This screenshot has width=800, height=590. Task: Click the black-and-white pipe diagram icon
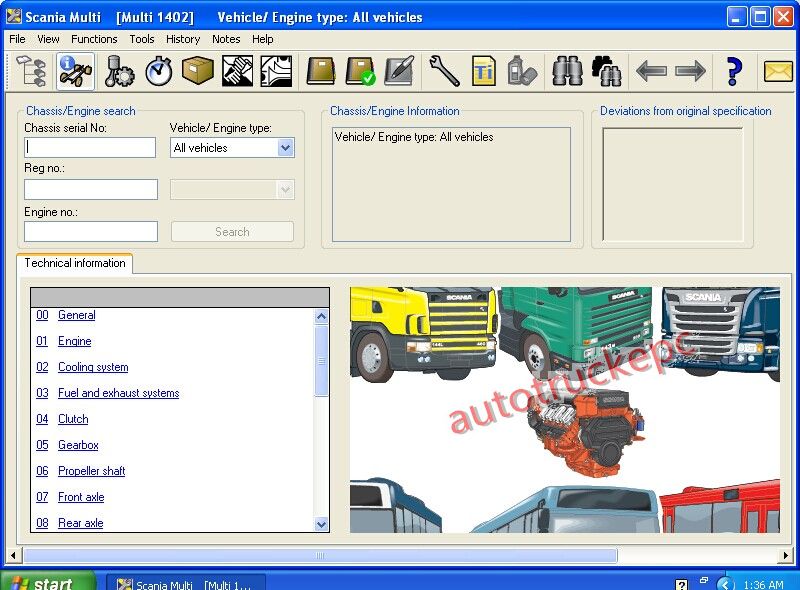coord(276,71)
